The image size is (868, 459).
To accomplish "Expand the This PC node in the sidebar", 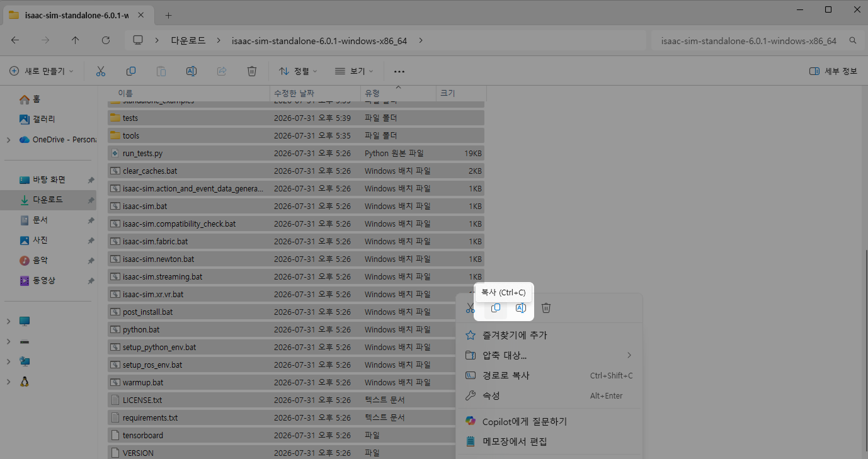I will pyautogui.click(x=8, y=321).
